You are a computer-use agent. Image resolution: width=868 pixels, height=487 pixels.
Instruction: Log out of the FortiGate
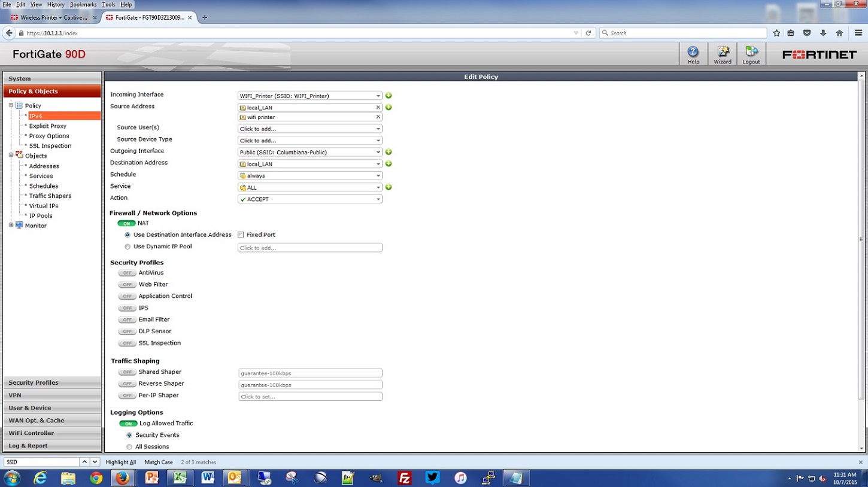[751, 54]
